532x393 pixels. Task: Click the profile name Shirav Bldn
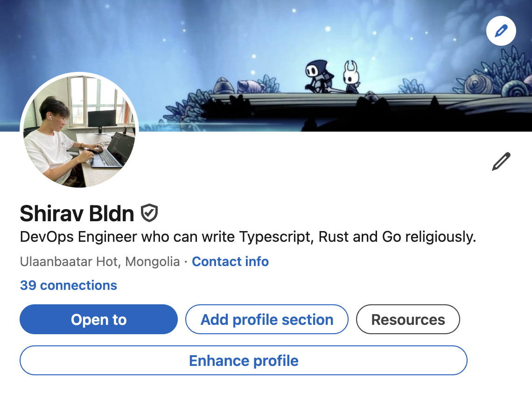pos(77,213)
